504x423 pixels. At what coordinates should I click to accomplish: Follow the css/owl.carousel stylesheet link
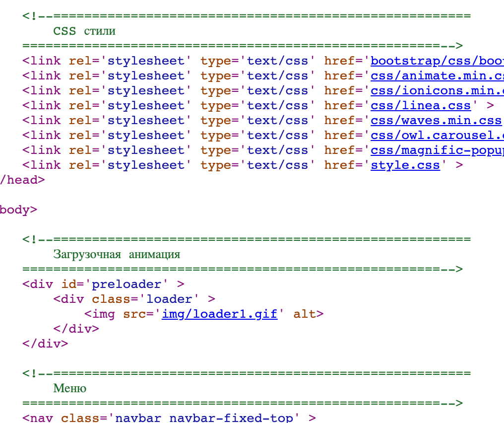coord(437,136)
